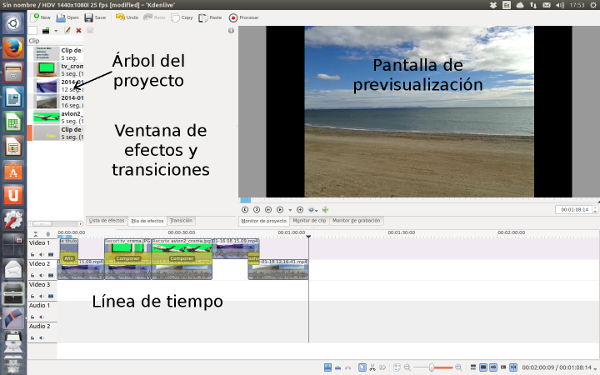Select the first Clip de título thumbnail
600x375 pixels.
point(47,54)
